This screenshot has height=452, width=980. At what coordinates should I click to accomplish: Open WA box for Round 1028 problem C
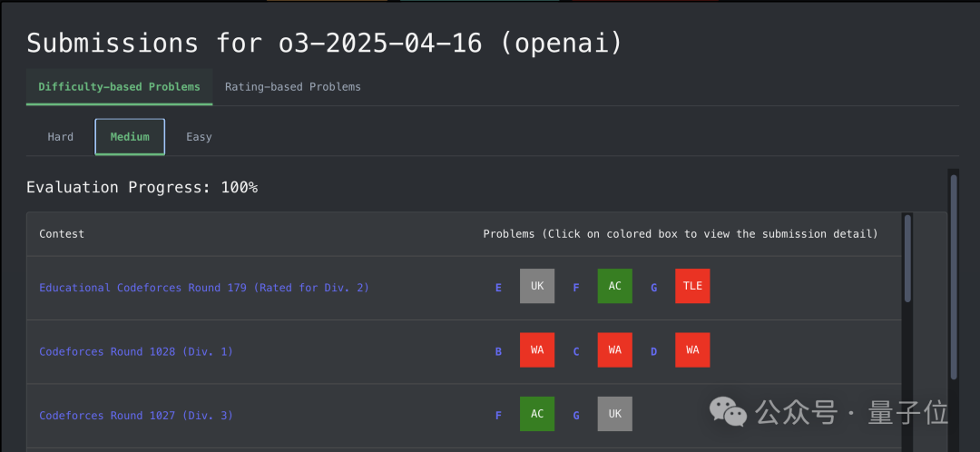(614, 350)
